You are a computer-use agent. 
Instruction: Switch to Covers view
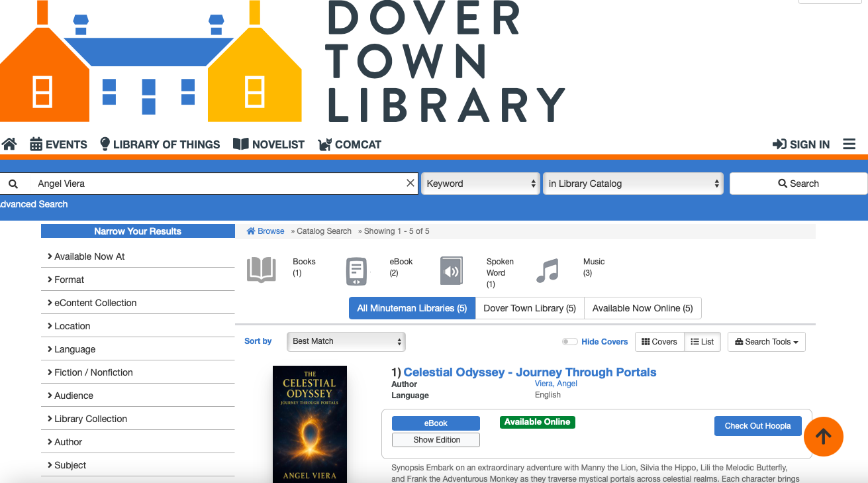tap(659, 342)
